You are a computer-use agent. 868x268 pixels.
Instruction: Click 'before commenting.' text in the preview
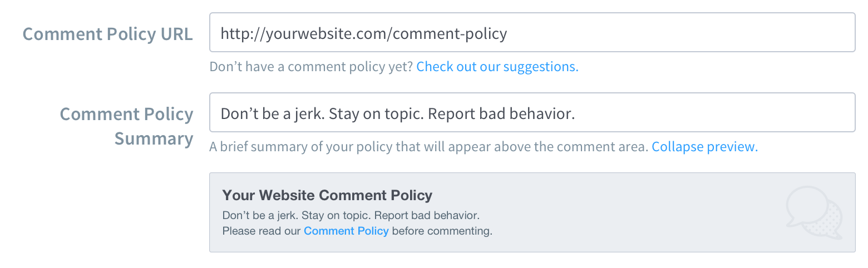442,231
